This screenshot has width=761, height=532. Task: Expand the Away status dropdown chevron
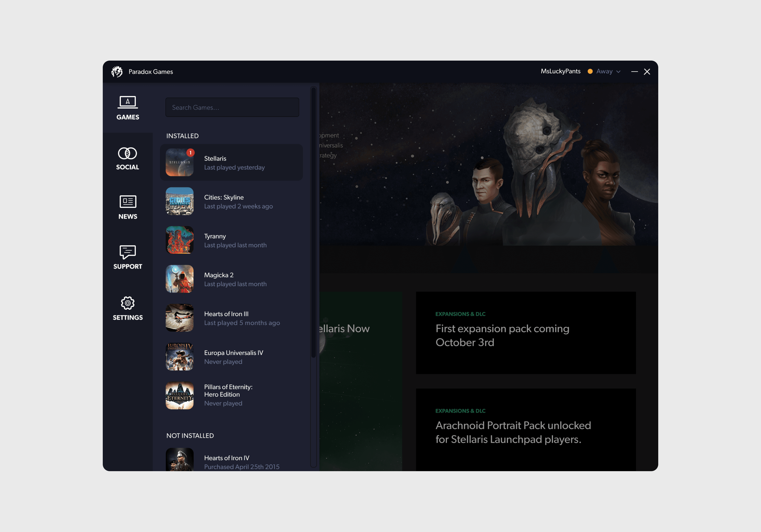618,71
